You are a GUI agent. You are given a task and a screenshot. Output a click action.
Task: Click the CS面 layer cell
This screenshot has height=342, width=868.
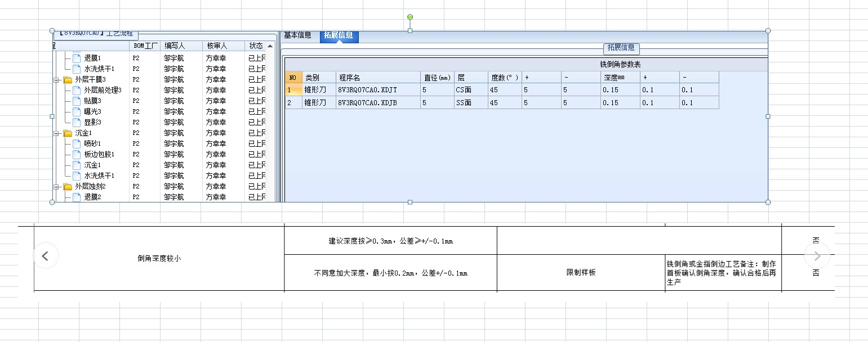[471, 89]
